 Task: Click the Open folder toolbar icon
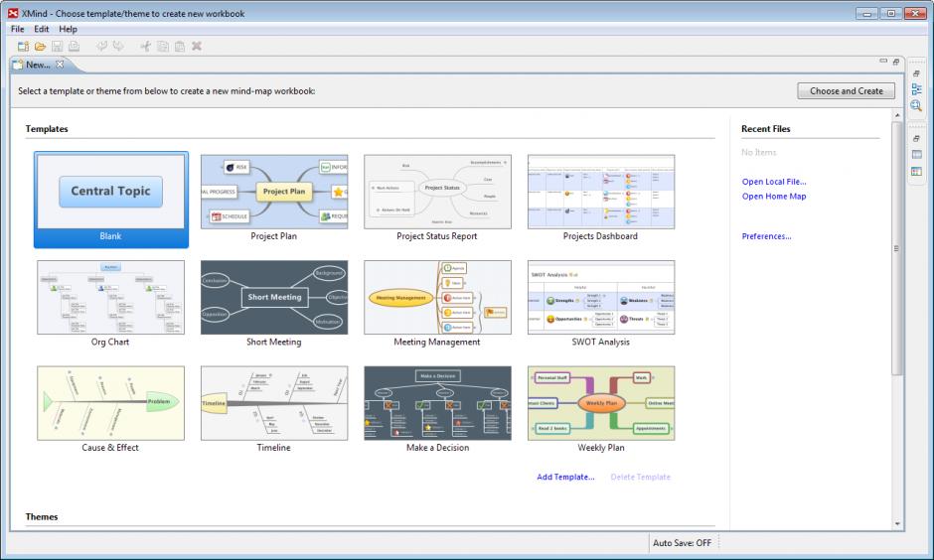(x=40, y=47)
